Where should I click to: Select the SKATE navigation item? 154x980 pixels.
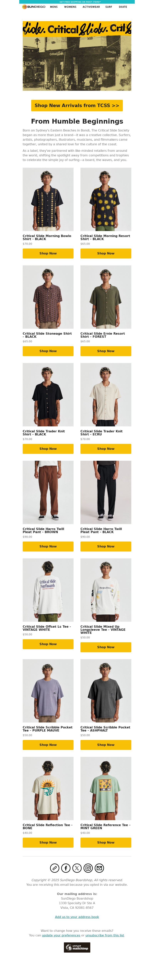tap(123, 7)
